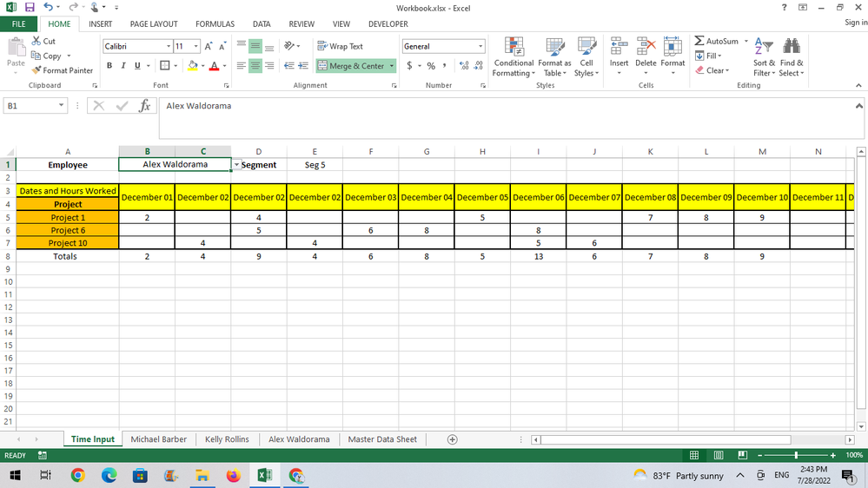Open the Name Box dropdown arrow
This screenshot has height=488, width=868.
click(x=61, y=106)
